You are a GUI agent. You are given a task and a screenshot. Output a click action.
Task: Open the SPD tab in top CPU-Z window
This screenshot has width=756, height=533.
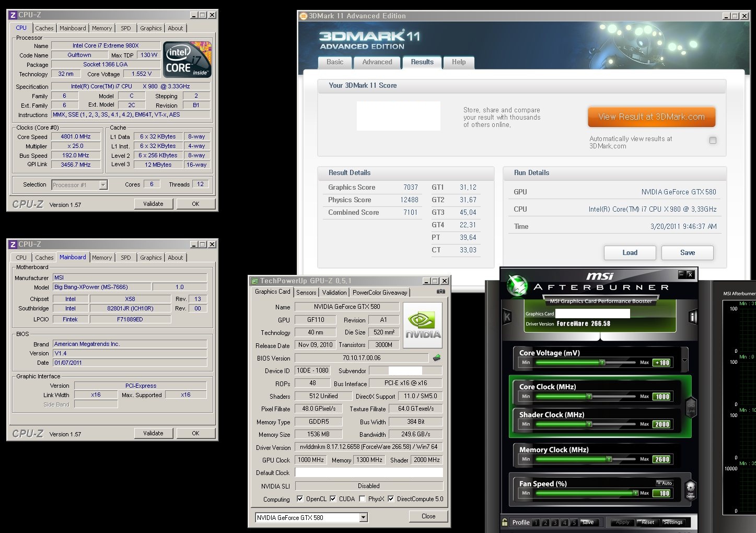click(126, 28)
